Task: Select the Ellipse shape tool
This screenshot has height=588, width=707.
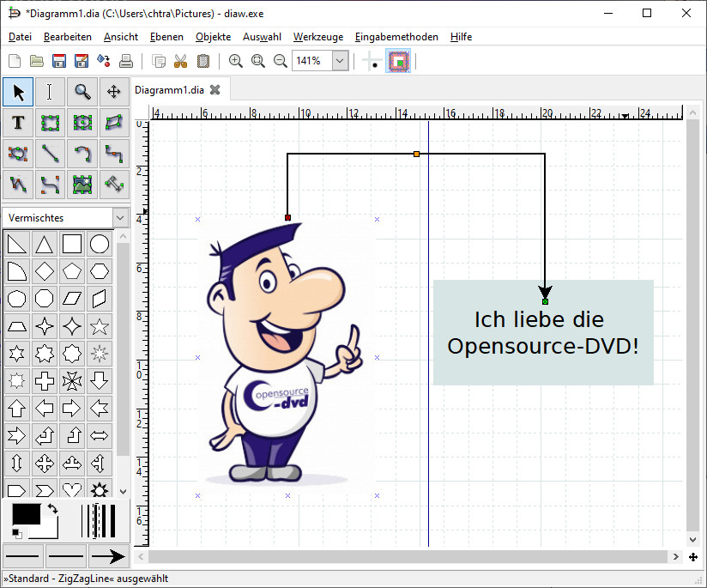Action: click(x=82, y=123)
